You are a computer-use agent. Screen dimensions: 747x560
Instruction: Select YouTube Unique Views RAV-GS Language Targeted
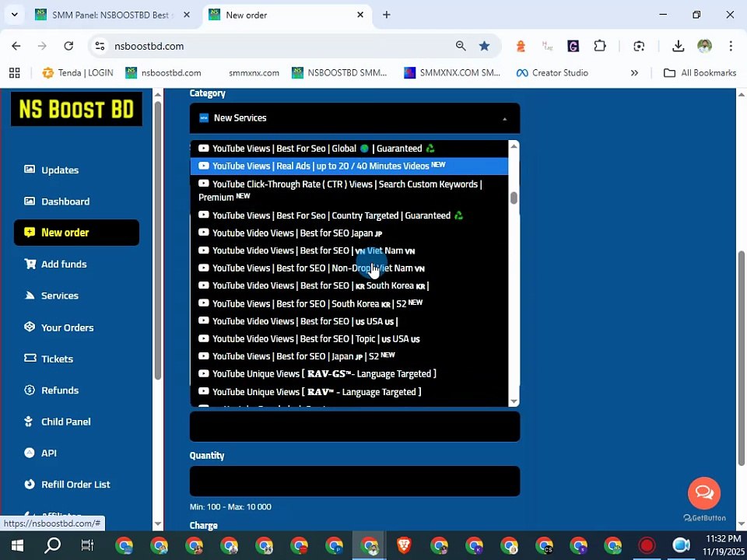[349, 374]
